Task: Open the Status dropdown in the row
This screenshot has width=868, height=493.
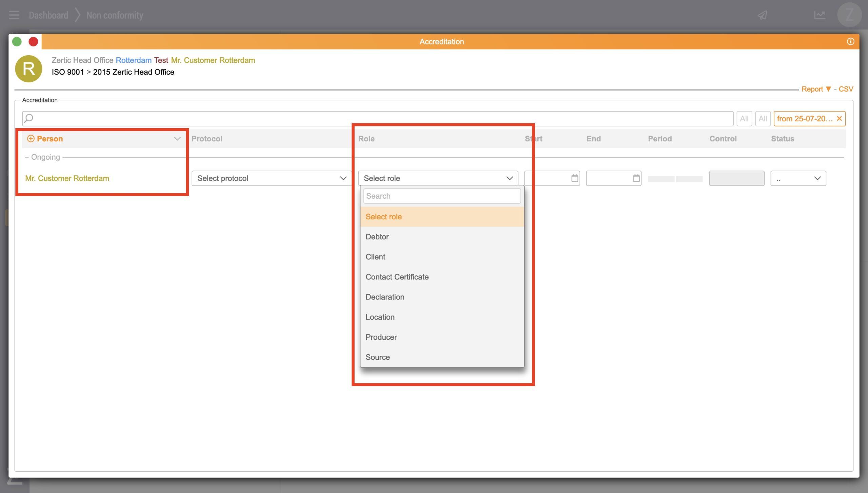Action: click(x=798, y=178)
